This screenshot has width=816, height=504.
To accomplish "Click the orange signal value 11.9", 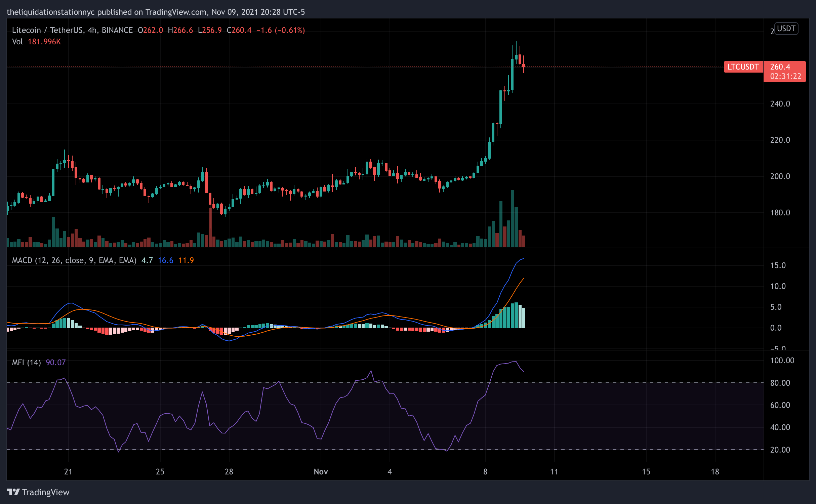I will [186, 260].
